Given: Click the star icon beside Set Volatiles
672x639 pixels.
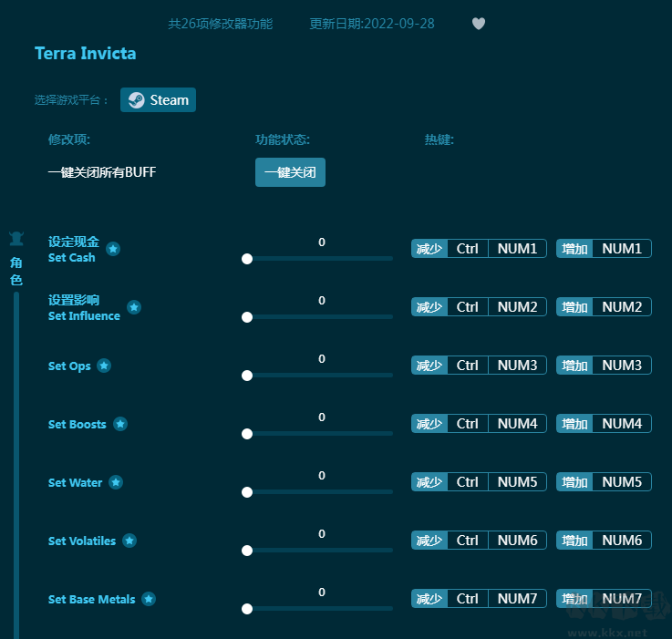Looking at the screenshot, I should (x=129, y=541).
